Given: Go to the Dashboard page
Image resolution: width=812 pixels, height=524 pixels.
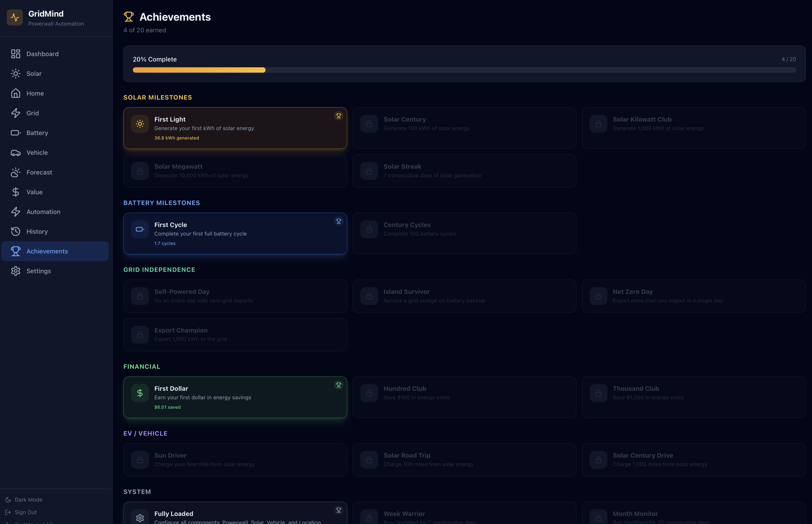Looking at the screenshot, I should (x=42, y=54).
